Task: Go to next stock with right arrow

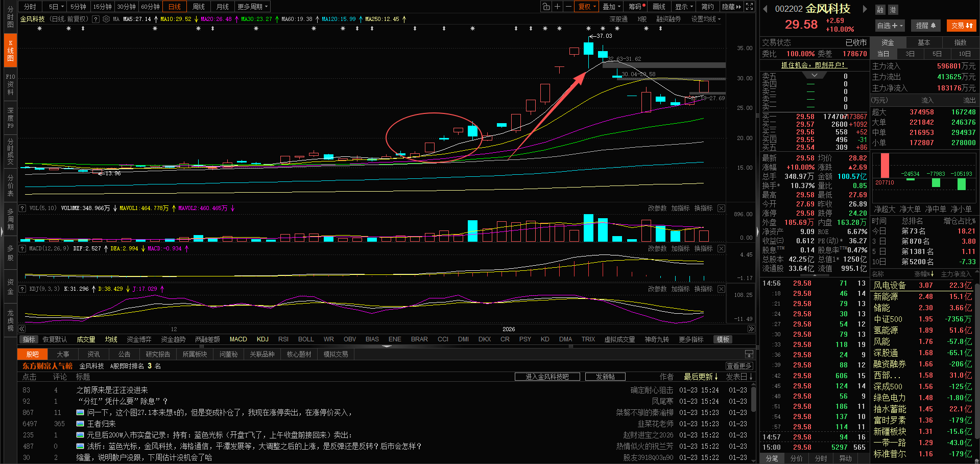Action: [x=865, y=9]
